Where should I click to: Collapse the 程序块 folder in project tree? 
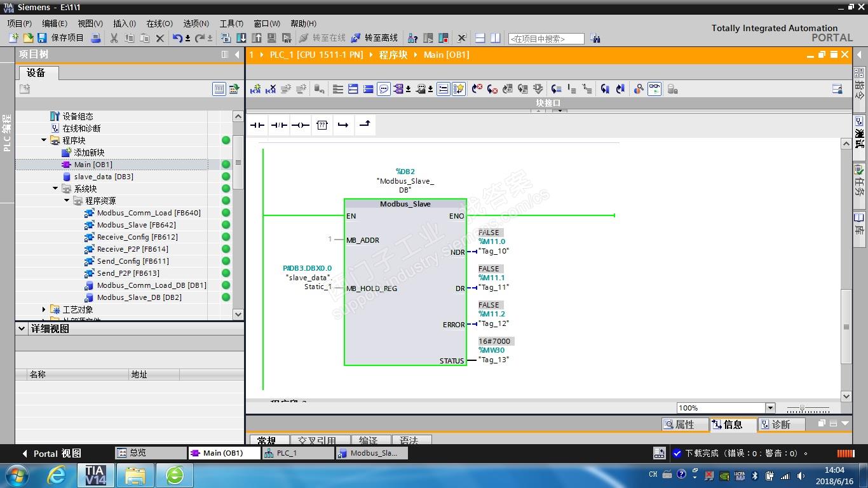click(x=44, y=140)
